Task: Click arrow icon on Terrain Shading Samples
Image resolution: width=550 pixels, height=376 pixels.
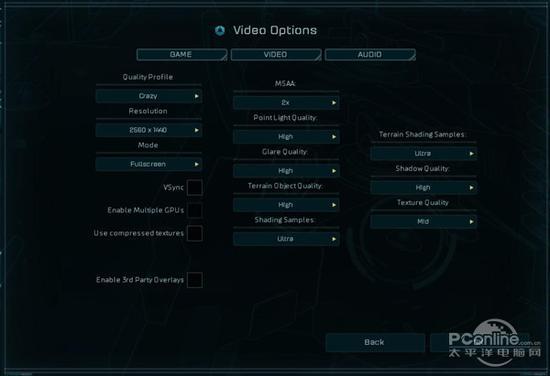Action: tap(471, 154)
